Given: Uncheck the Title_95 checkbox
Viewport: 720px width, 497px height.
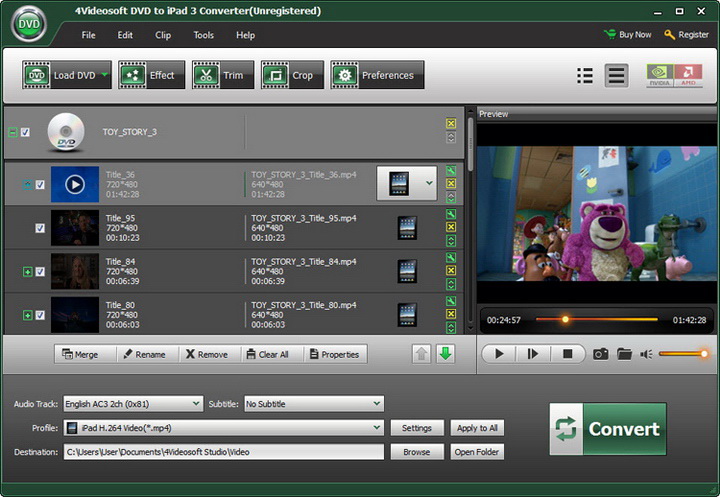Looking at the screenshot, I should [40, 228].
